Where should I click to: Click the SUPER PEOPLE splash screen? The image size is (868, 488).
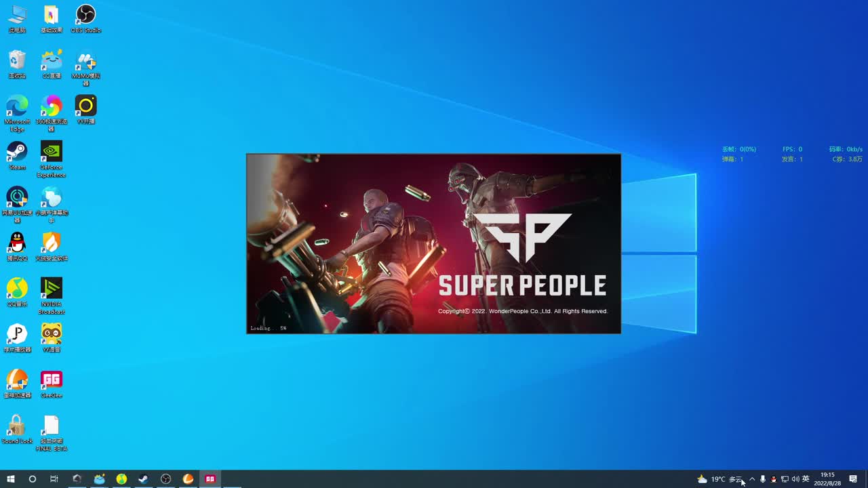(x=433, y=243)
